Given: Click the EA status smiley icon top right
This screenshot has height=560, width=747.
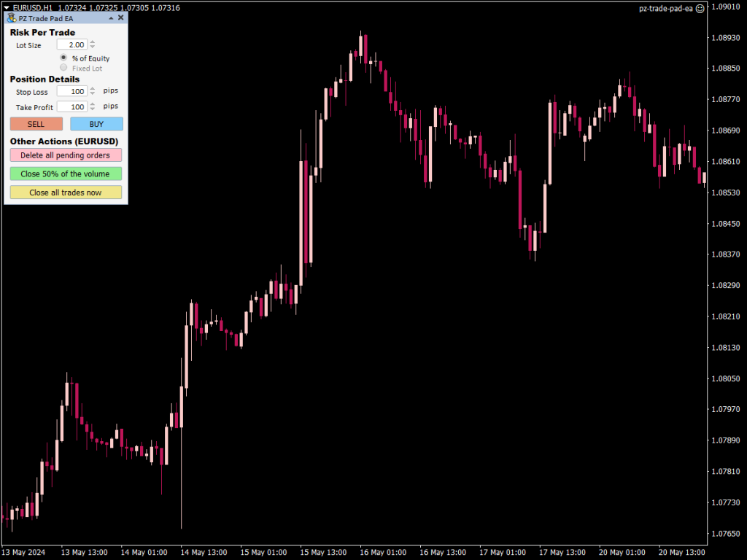Looking at the screenshot, I should (x=700, y=9).
